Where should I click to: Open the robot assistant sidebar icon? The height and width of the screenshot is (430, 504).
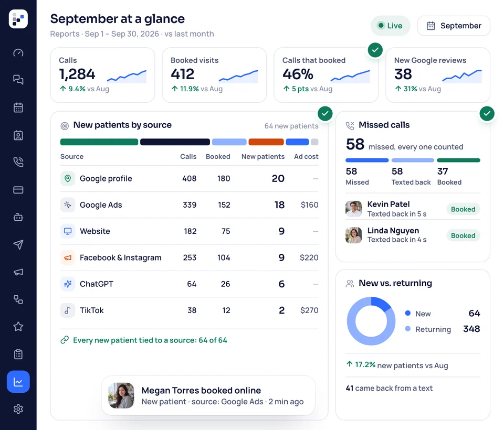[x=18, y=218]
